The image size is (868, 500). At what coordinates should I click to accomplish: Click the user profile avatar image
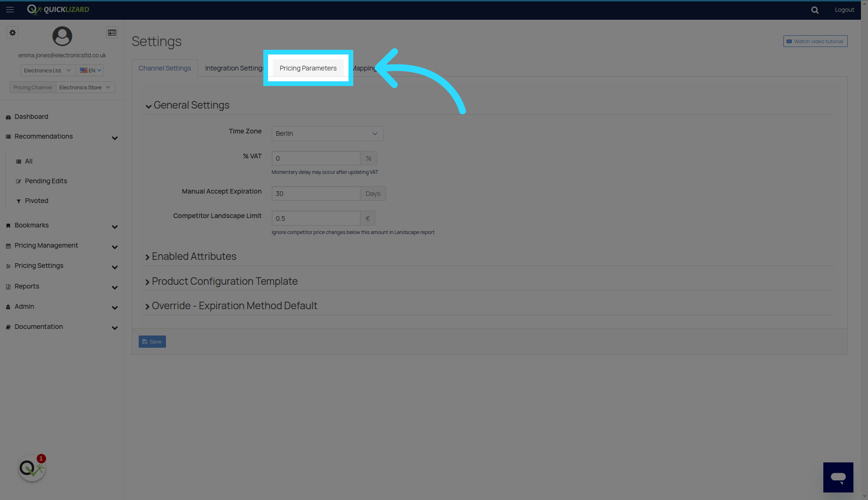[x=62, y=36]
